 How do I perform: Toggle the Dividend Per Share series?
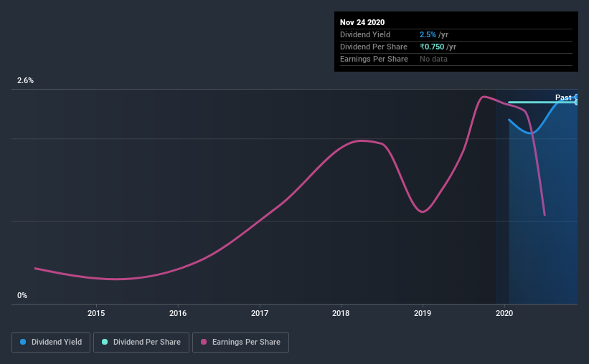coord(141,343)
